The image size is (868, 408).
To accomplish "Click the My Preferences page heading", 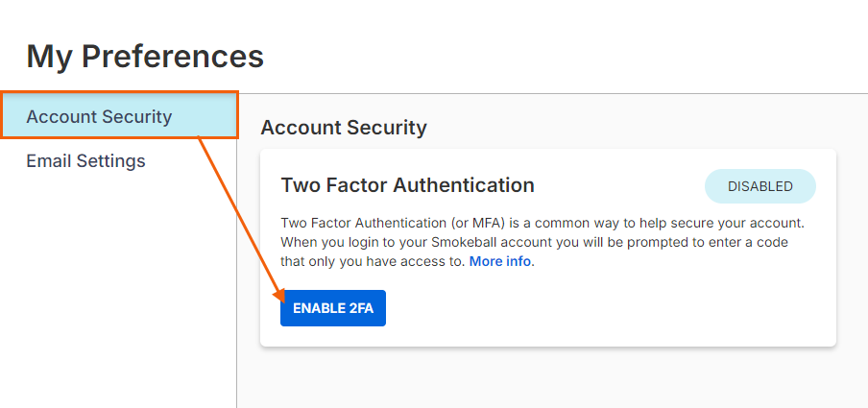I will pyautogui.click(x=145, y=57).
